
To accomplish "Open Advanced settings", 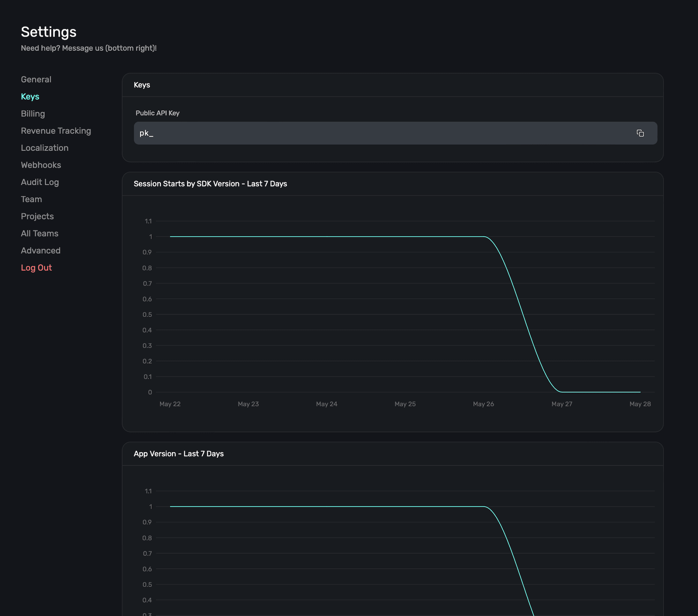I will pyautogui.click(x=40, y=250).
